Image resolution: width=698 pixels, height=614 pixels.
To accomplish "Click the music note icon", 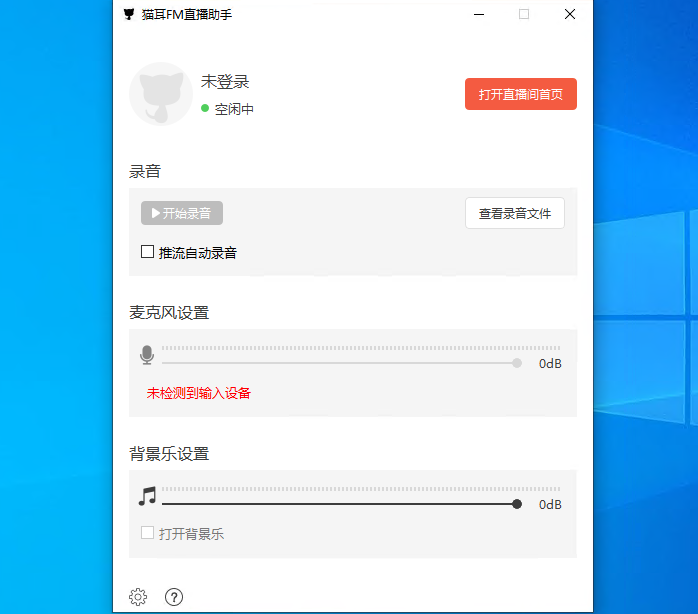I will pos(147,496).
